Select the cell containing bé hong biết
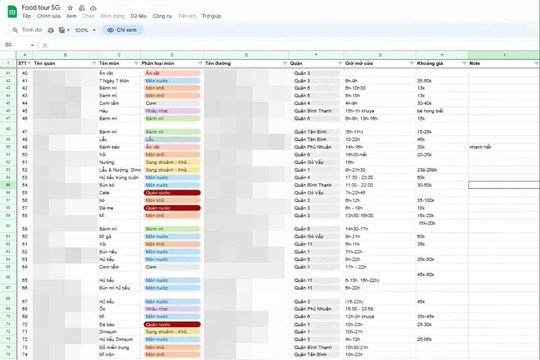540x360 pixels. coord(442,111)
